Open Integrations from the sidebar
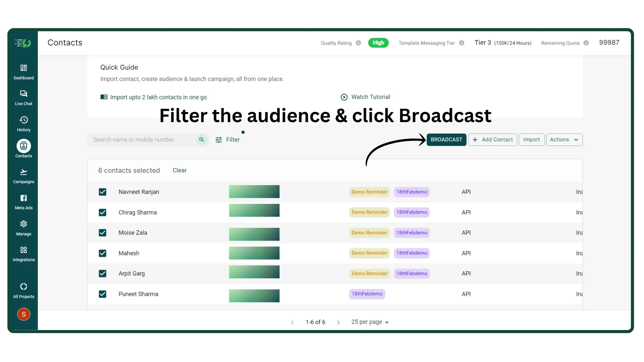644x362 pixels. (x=24, y=253)
